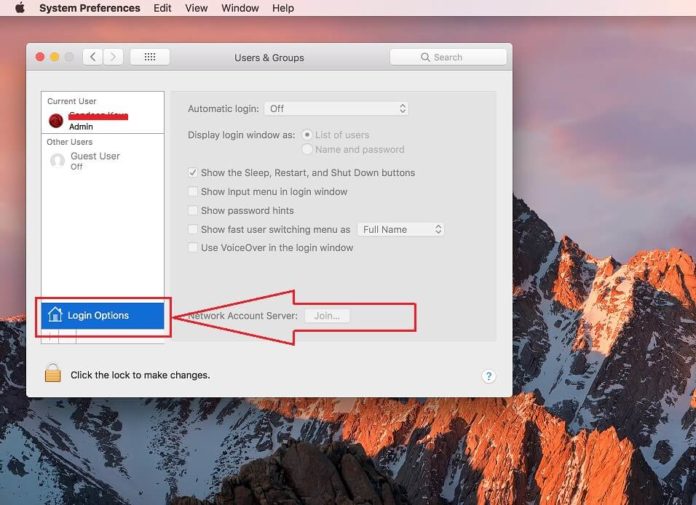The width and height of the screenshot is (696, 505).
Task: Open the Edit menu
Action: point(162,8)
